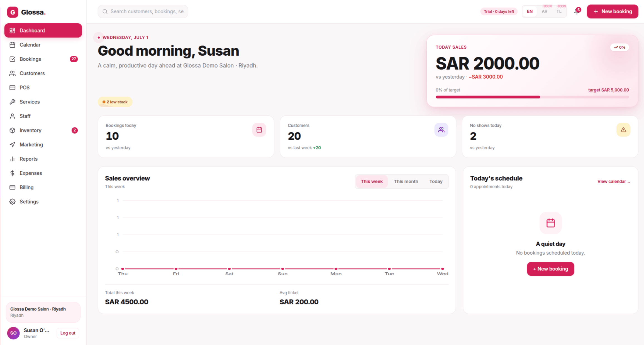Open the Dashboard grid icon
The height and width of the screenshot is (345, 644).
(x=12, y=31)
